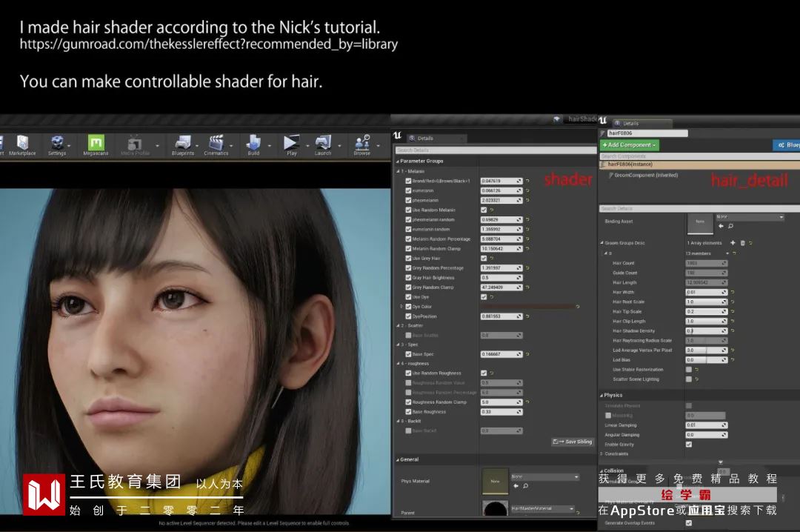Expand the Dye Color property
This screenshot has height=532, width=800.
(401, 307)
